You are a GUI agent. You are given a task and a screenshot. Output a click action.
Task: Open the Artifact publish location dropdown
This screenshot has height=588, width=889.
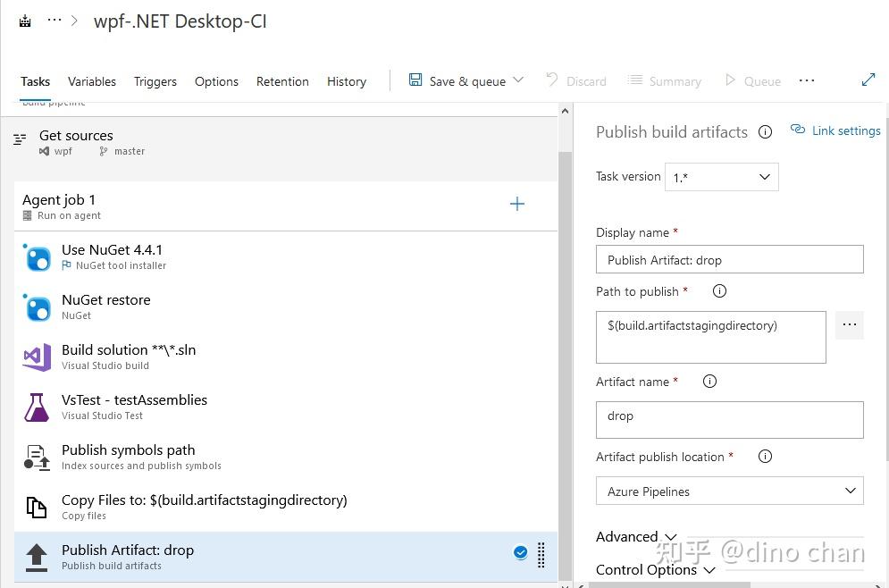[x=729, y=491]
